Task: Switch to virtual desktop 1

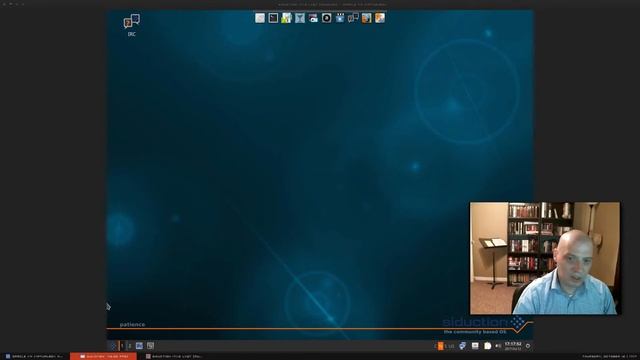Action: pyautogui.click(x=122, y=346)
